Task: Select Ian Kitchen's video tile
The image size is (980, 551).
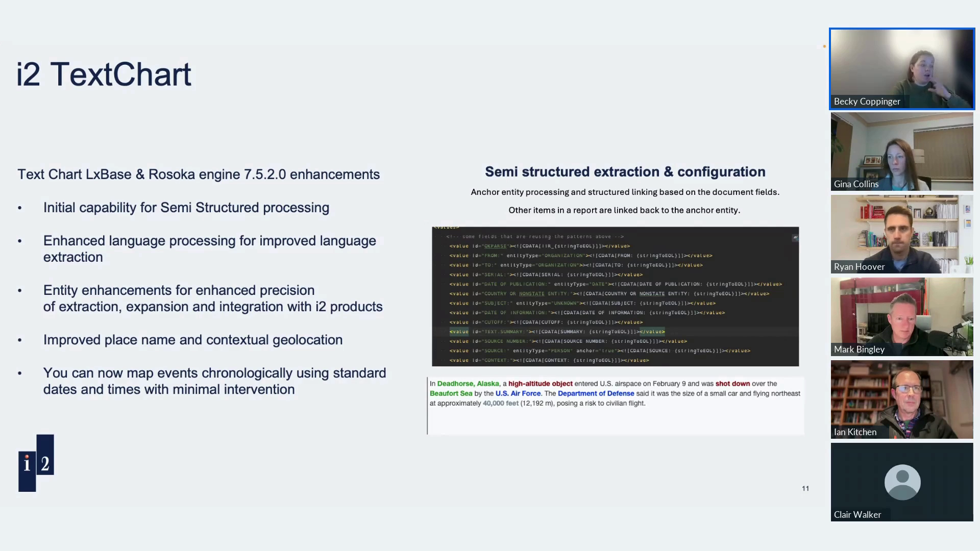Action: 902,399
